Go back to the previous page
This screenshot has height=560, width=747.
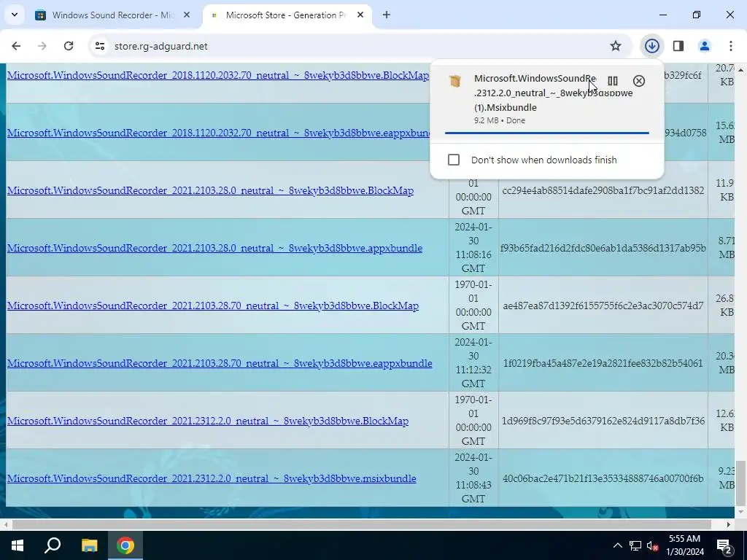click(x=16, y=46)
